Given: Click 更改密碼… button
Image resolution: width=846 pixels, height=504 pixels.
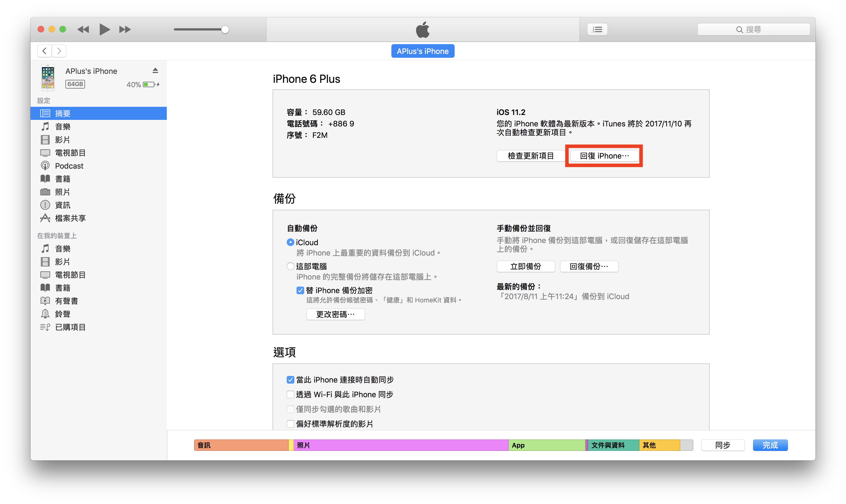Looking at the screenshot, I should [335, 314].
